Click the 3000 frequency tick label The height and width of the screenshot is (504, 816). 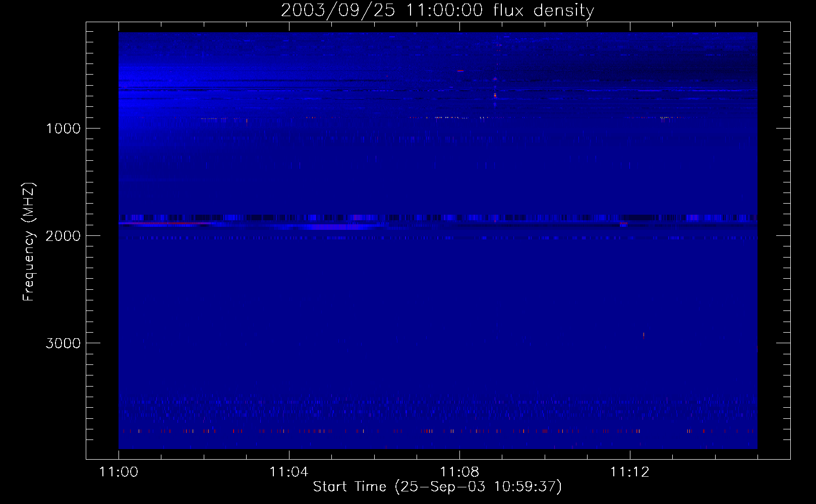coord(63,343)
